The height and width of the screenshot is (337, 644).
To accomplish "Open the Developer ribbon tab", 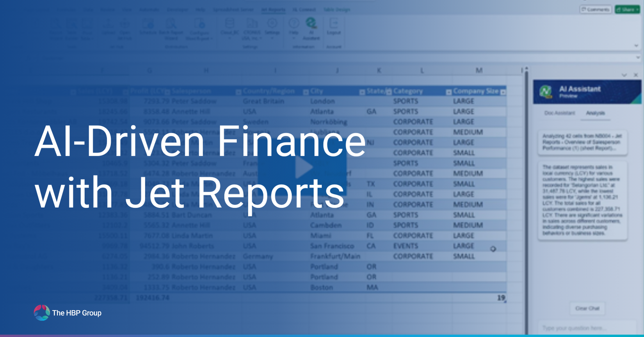I will (178, 9).
